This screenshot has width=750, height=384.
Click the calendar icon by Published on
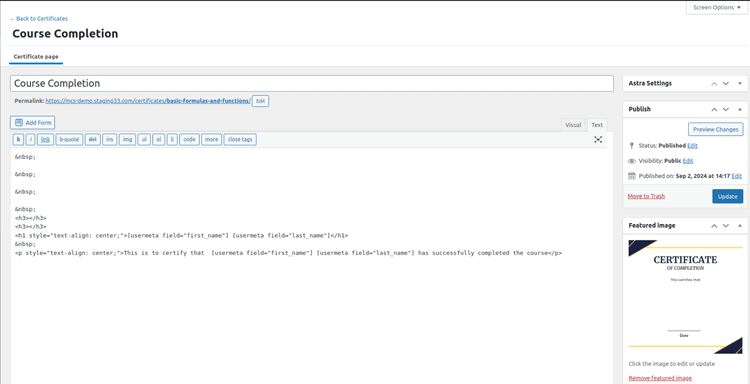coord(631,176)
